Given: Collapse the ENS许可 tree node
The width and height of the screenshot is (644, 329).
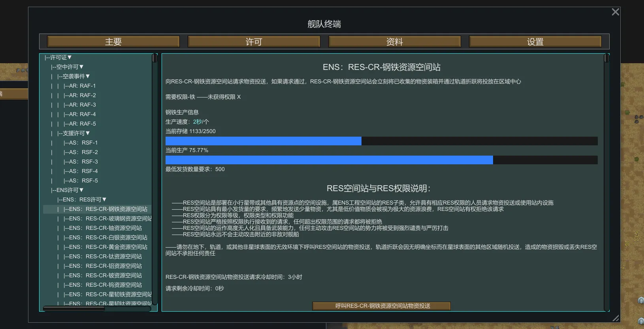Looking at the screenshot, I should click(68, 190).
